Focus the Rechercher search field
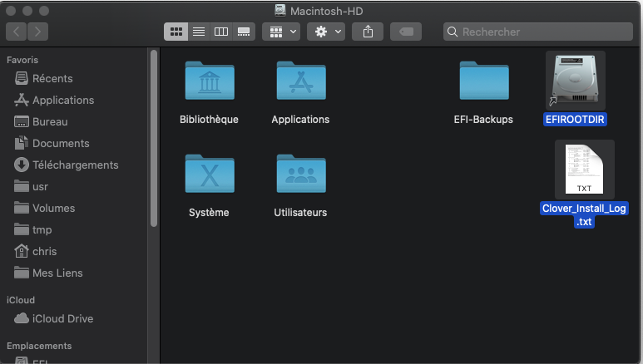Screen dimensions: 643x364 pos(538,32)
